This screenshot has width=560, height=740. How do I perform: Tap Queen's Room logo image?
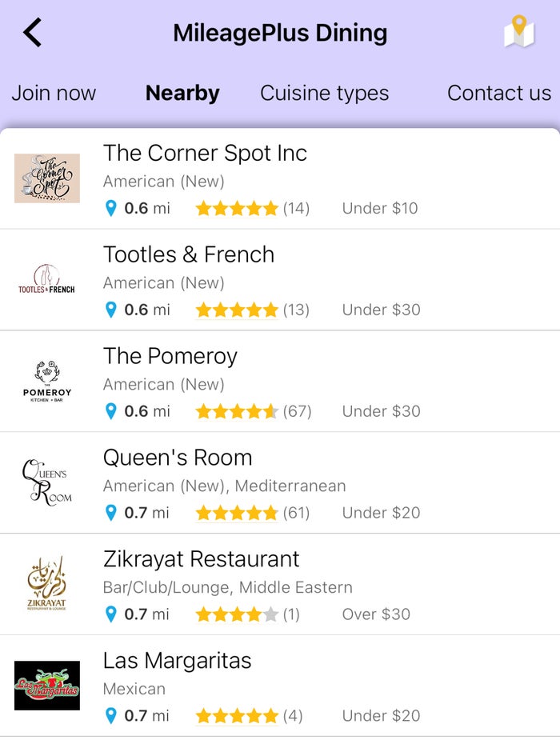point(47,482)
